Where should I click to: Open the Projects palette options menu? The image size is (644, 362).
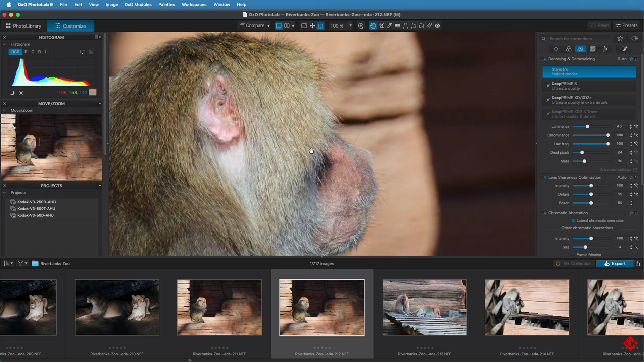point(98,186)
